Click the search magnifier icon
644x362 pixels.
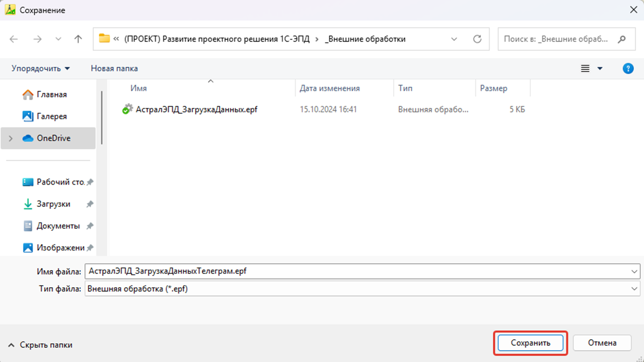[622, 39]
